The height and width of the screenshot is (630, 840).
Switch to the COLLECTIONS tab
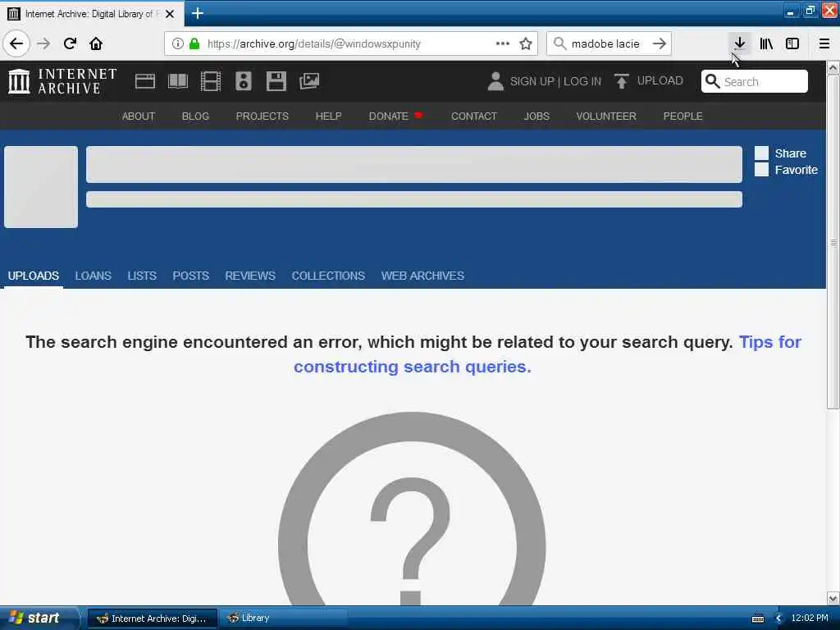(328, 276)
